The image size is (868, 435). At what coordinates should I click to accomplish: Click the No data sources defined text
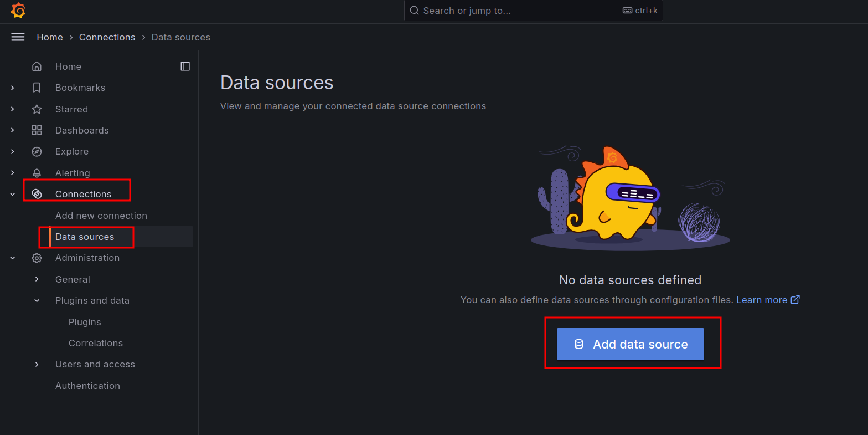[631, 280]
